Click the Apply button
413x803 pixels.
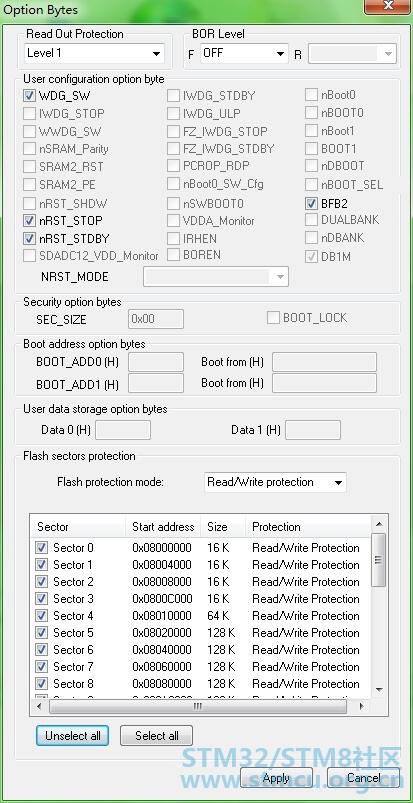(276, 778)
